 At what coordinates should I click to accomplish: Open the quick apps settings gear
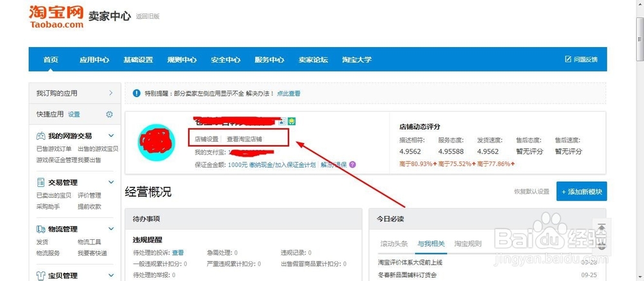(x=109, y=115)
